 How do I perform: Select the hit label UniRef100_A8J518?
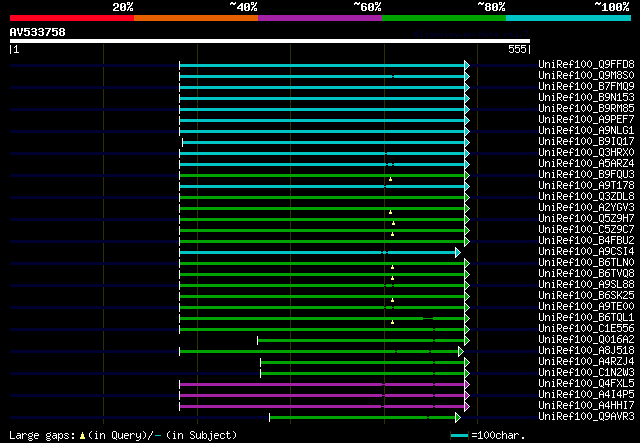586,351
